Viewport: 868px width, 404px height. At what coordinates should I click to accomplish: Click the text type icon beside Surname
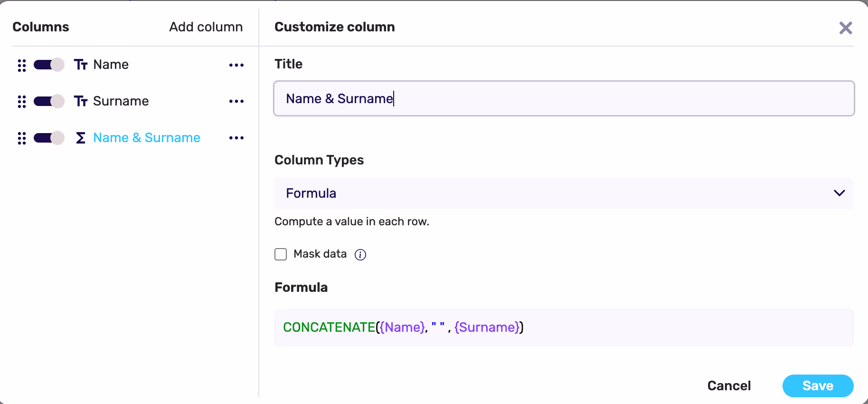(x=81, y=101)
